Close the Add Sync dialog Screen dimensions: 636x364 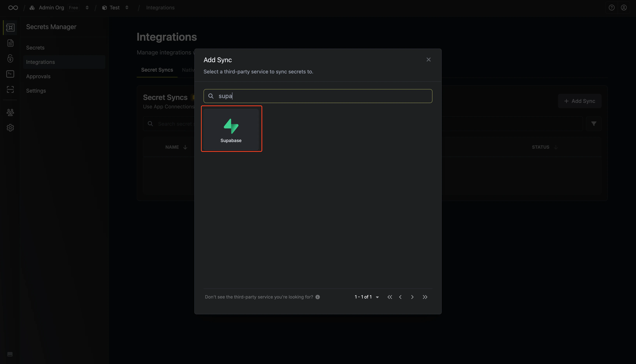[x=428, y=59]
